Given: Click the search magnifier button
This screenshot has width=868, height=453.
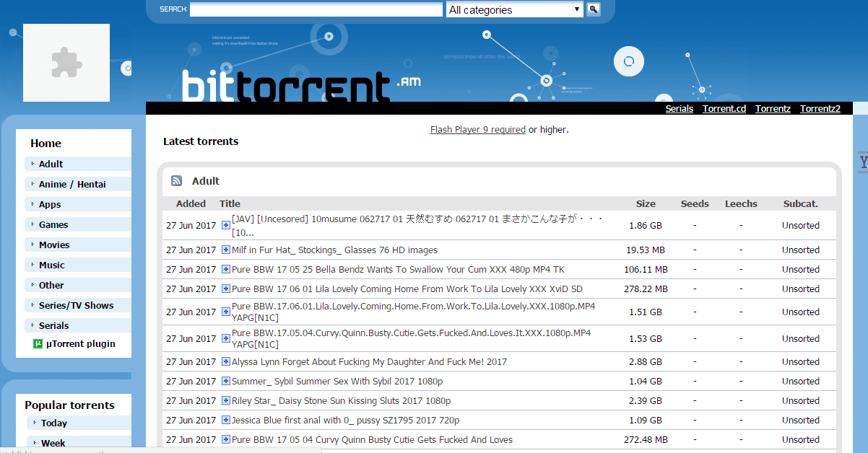Looking at the screenshot, I should click(x=593, y=9).
